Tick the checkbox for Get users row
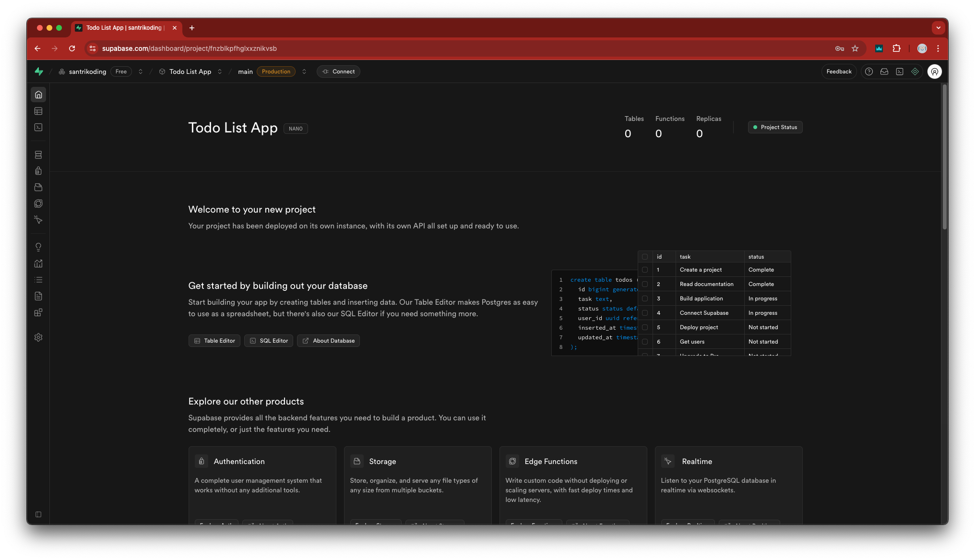The image size is (975, 560). 645,342
